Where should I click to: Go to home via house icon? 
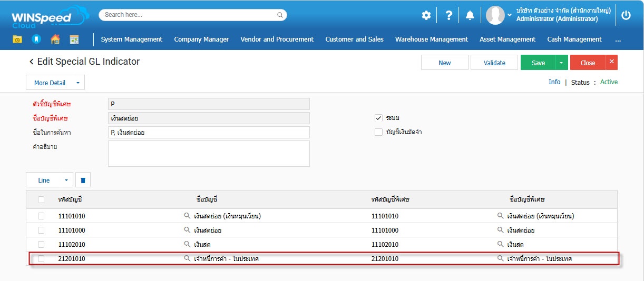click(55, 39)
